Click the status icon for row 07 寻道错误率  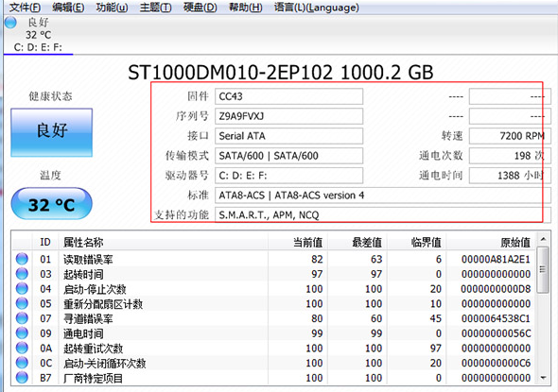[22, 318]
